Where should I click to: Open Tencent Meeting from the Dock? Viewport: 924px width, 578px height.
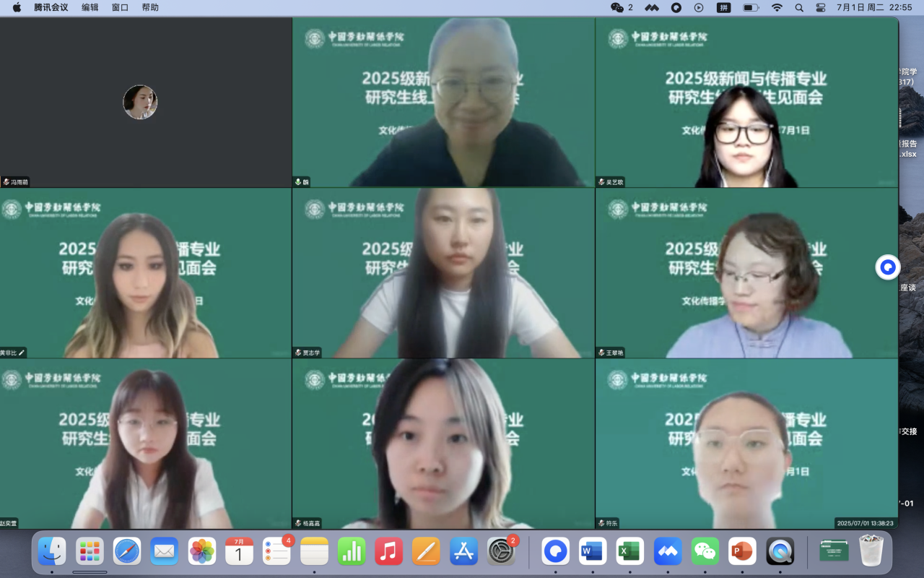pos(668,552)
